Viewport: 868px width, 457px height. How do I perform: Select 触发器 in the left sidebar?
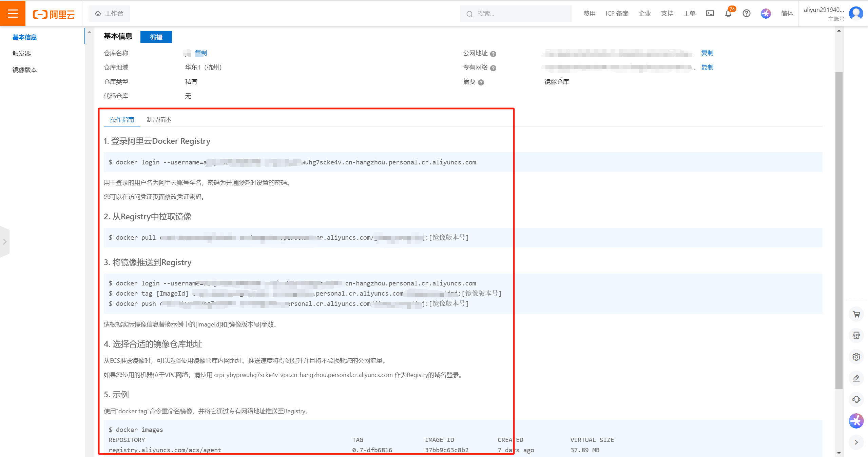coord(22,54)
